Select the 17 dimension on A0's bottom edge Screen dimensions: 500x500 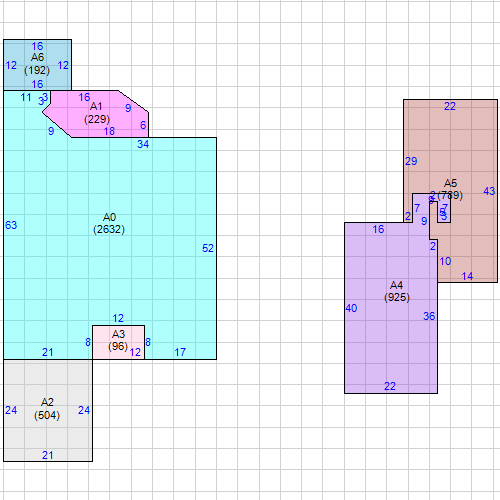coord(180,352)
